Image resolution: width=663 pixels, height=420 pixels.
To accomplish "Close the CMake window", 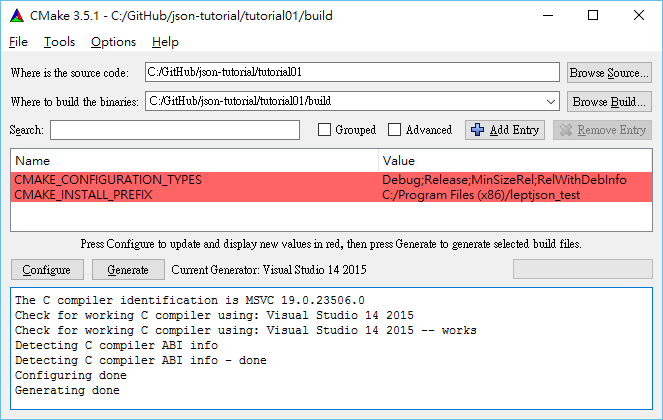I will [x=639, y=15].
